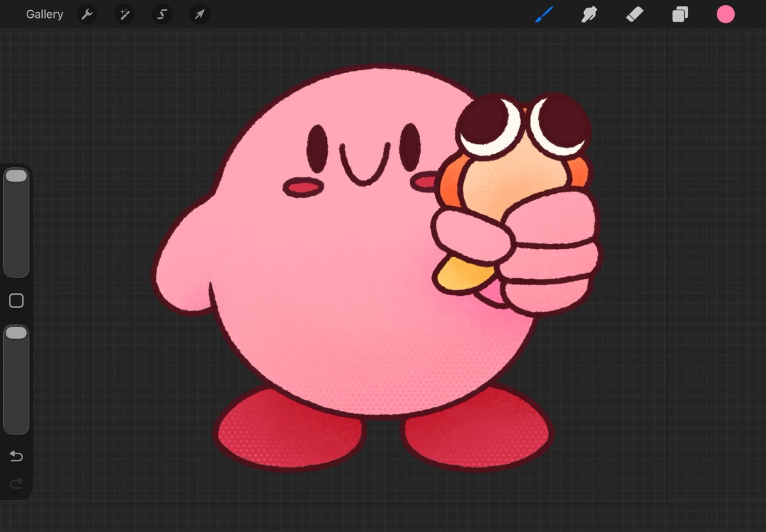Viewport: 766px width, 532px height.
Task: Tap the square Modify button on sidebar
Action: coord(16,301)
